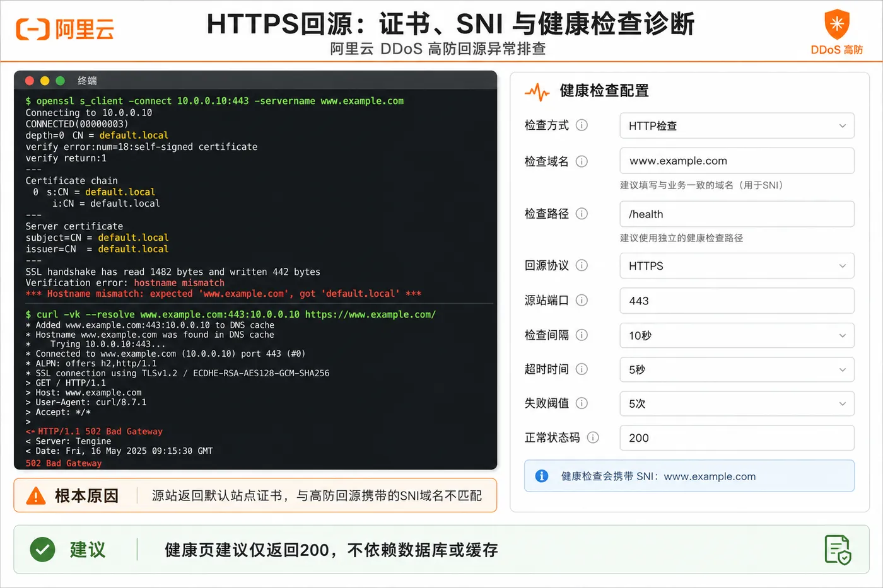The width and height of the screenshot is (883, 588).
Task: Open info tooltip next to 正常状态码
Action: click(x=593, y=437)
